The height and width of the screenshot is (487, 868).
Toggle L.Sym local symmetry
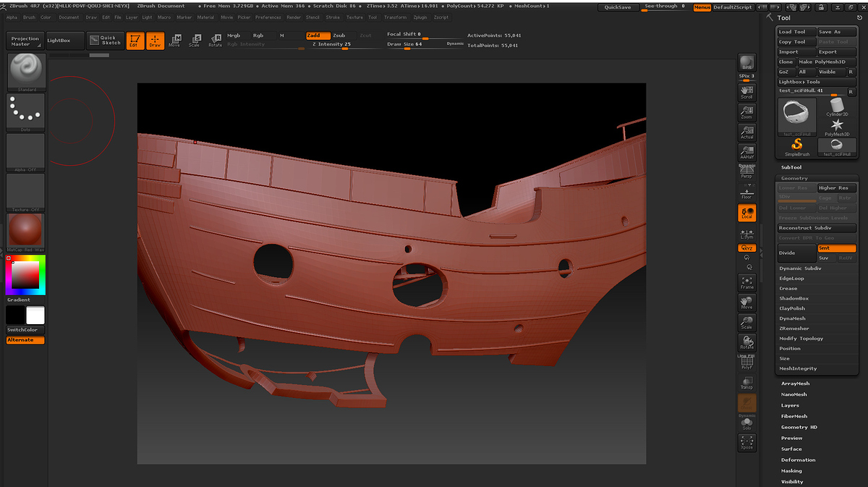pos(746,233)
